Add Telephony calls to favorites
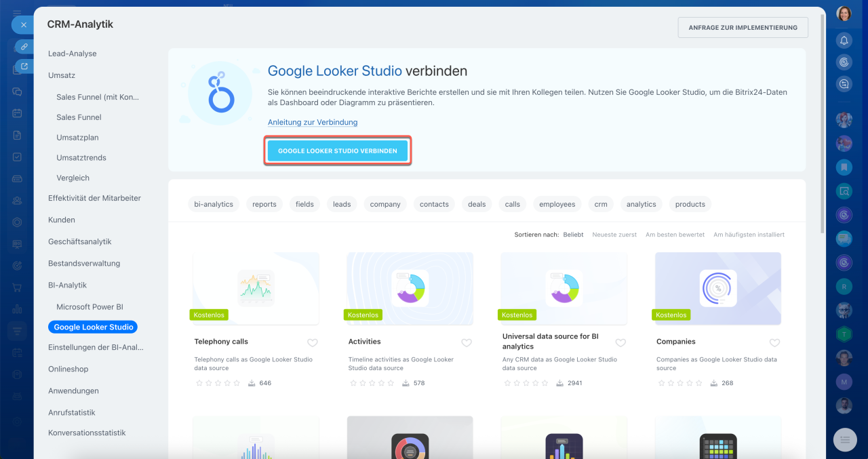This screenshot has width=868, height=459. [x=313, y=343]
